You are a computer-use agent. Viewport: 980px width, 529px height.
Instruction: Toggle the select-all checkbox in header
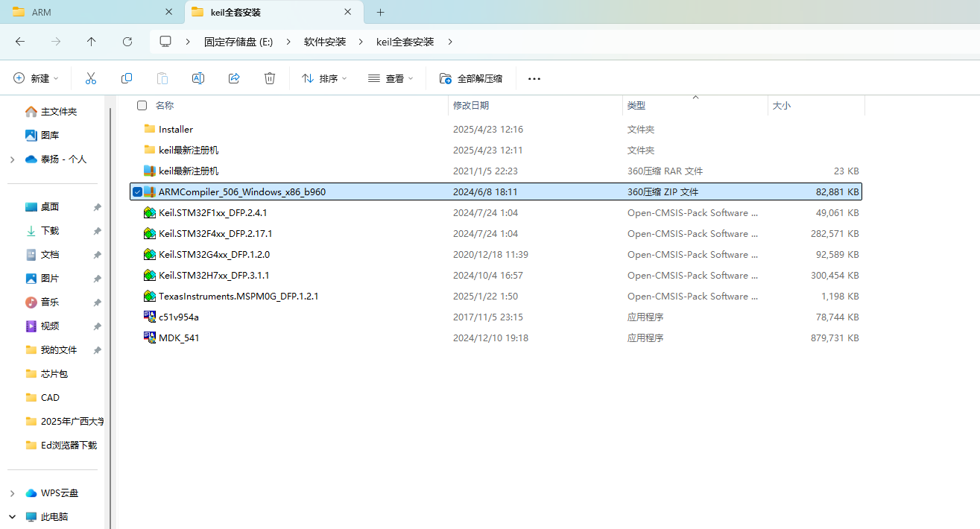click(142, 106)
